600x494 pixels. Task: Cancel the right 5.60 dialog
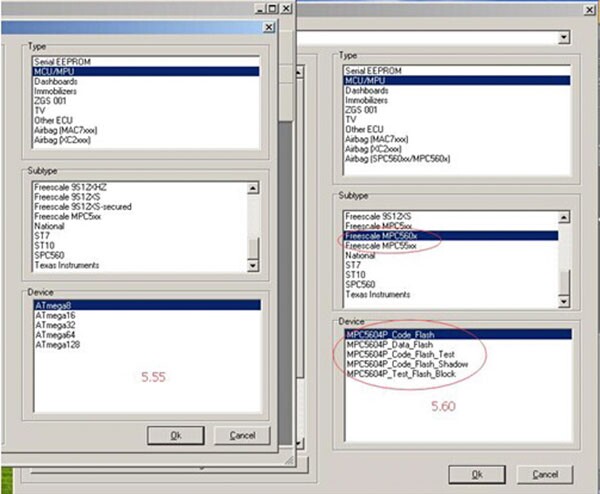pyautogui.click(x=545, y=474)
